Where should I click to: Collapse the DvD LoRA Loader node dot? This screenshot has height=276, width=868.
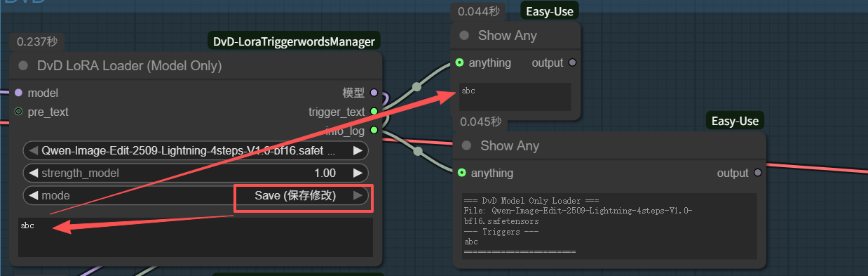[23, 66]
